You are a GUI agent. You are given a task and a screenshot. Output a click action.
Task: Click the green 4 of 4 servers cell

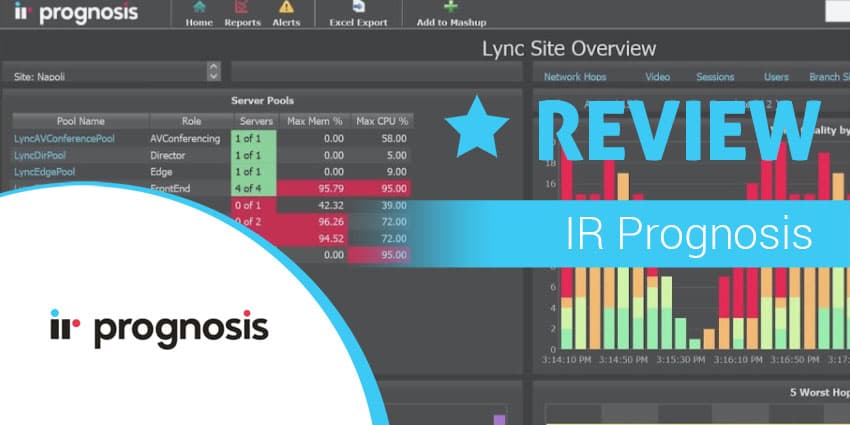click(254, 189)
